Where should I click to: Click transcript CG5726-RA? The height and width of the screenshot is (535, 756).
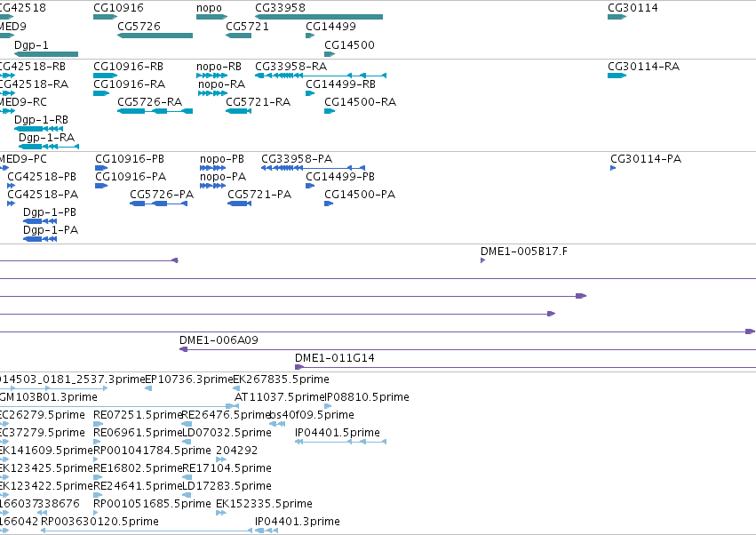150,102
